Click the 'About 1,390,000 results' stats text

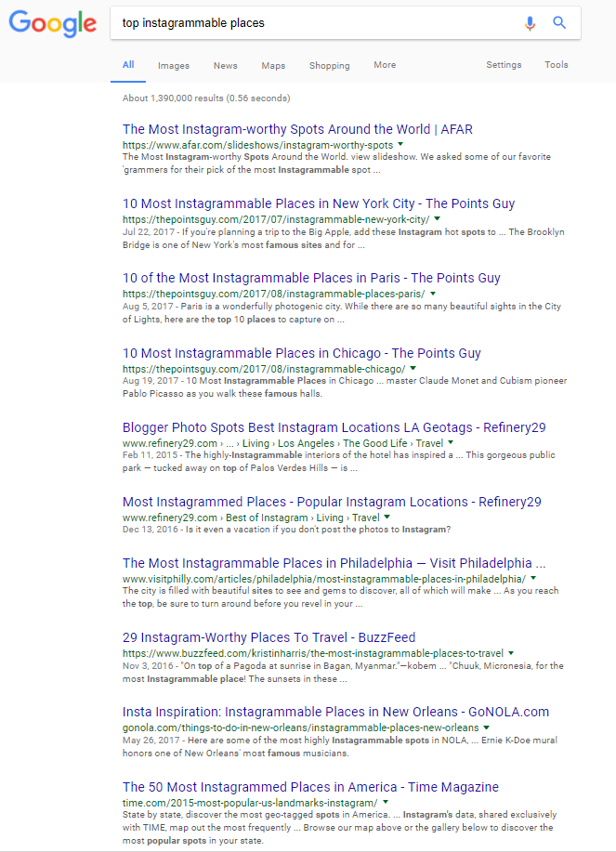coord(206,98)
